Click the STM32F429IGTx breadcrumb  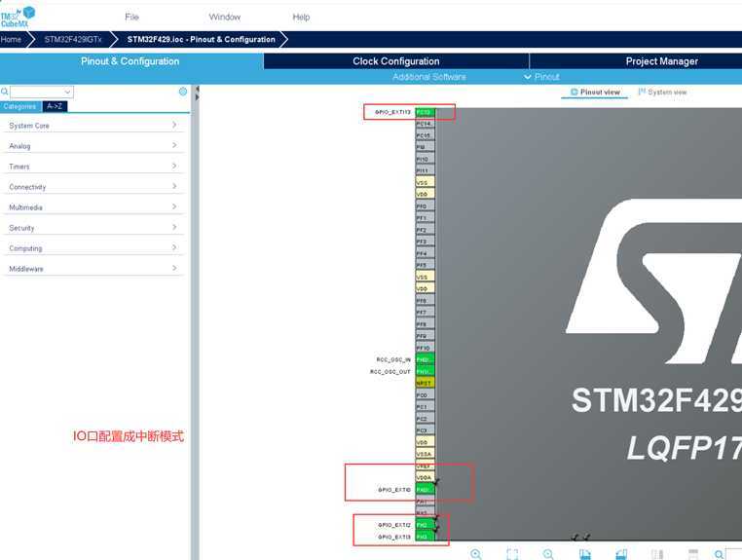[73, 39]
